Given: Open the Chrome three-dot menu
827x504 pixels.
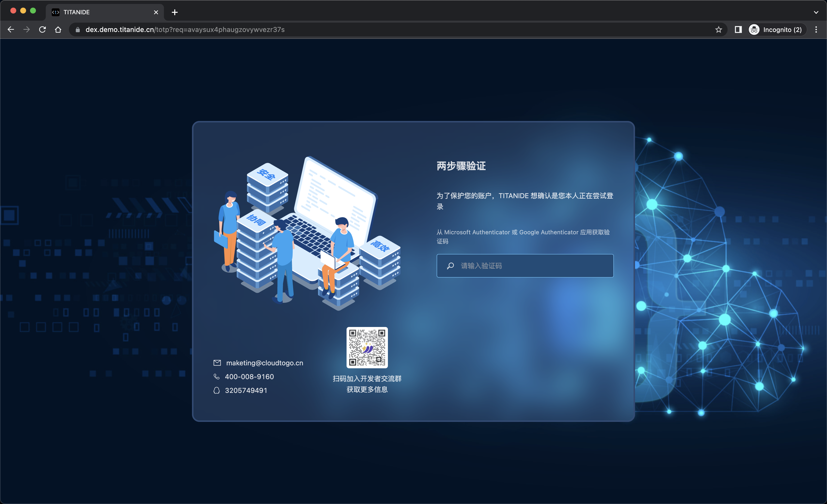Looking at the screenshot, I should pos(816,30).
